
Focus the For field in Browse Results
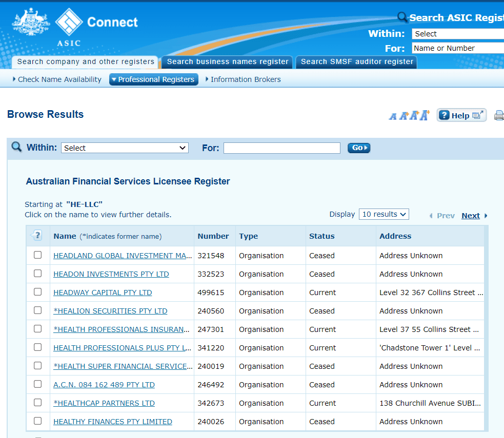282,148
